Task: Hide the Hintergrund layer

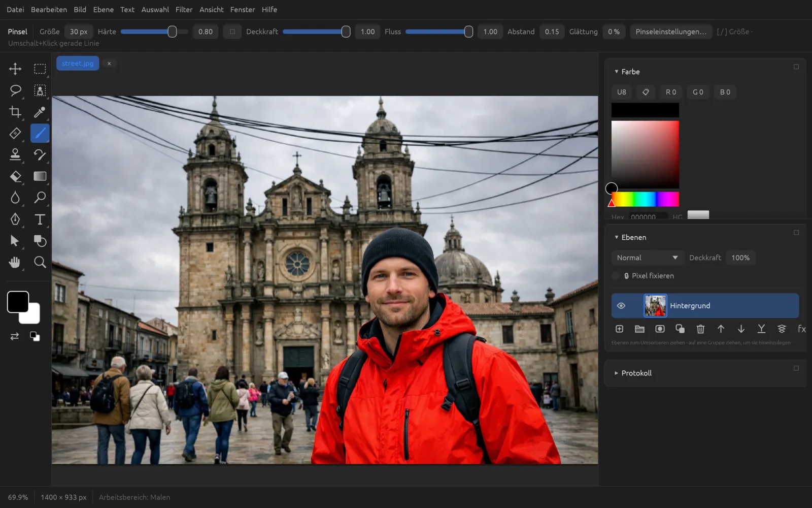Action: [x=621, y=306]
